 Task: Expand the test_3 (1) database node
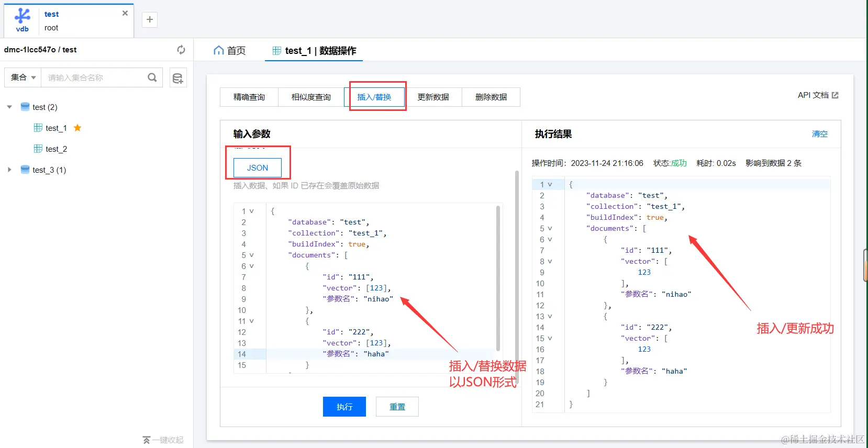(x=9, y=170)
